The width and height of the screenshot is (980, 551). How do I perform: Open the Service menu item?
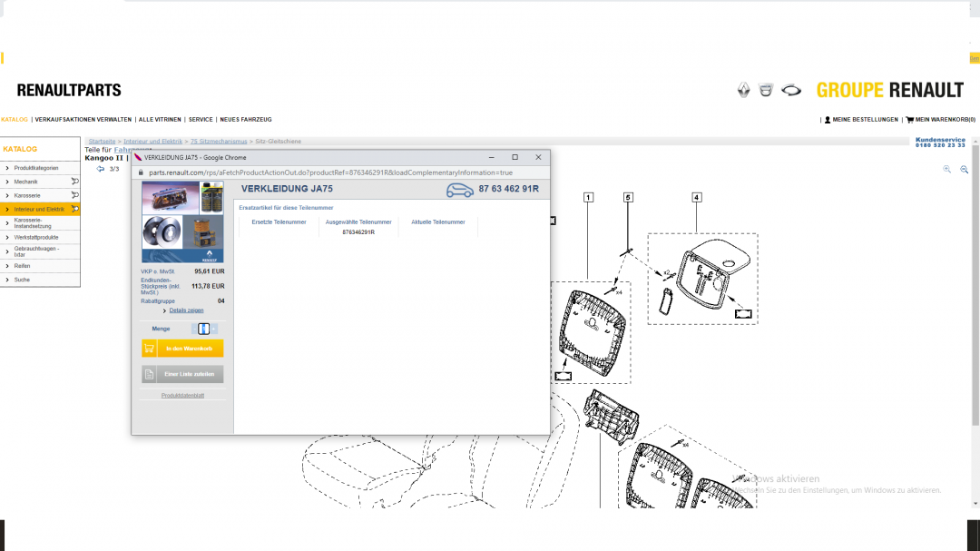[201, 120]
